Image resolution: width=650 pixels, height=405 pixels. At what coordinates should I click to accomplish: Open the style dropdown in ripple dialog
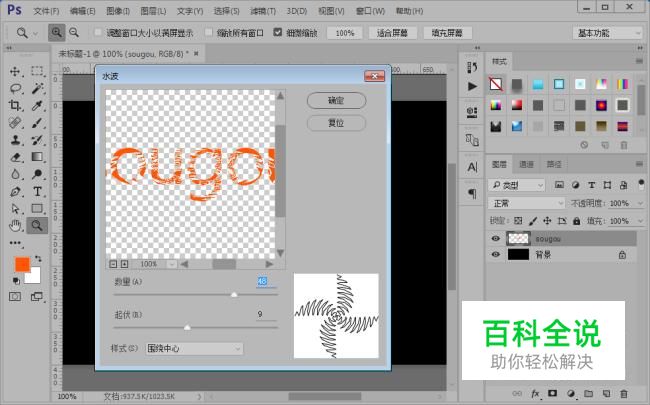tap(194, 349)
